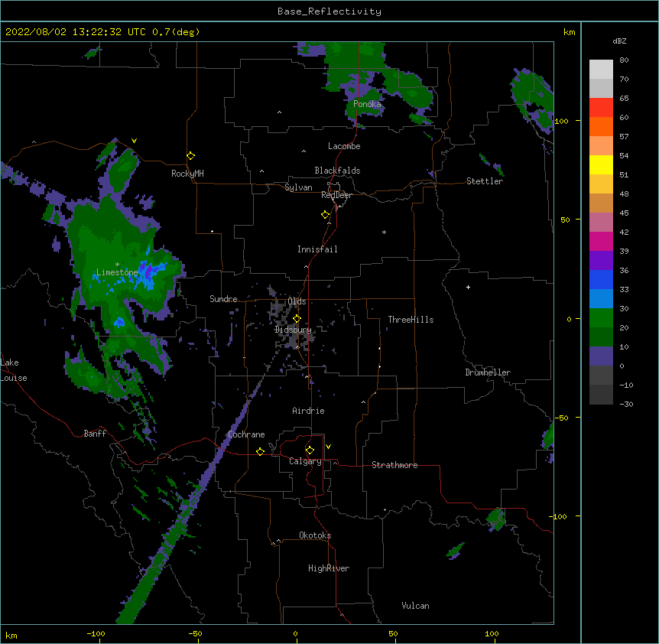This screenshot has width=659, height=644.
Task: Click the dBZ legend heading
Action: 619,41
